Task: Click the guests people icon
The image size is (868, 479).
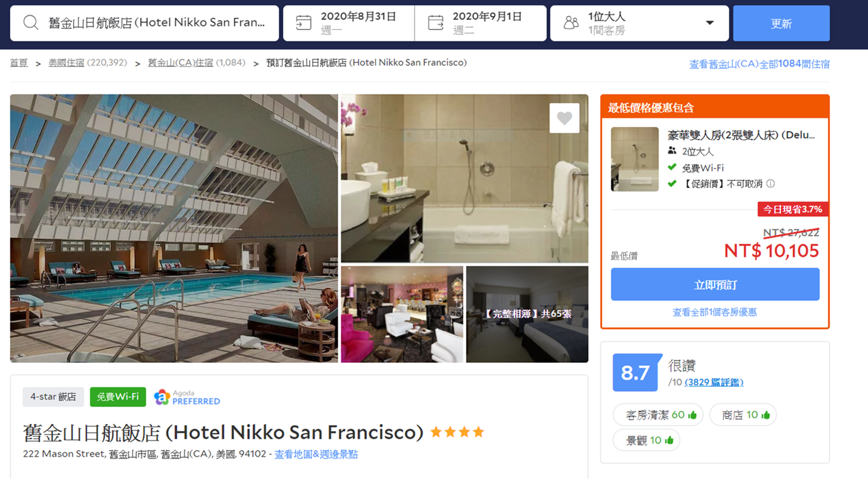Action: click(x=571, y=23)
